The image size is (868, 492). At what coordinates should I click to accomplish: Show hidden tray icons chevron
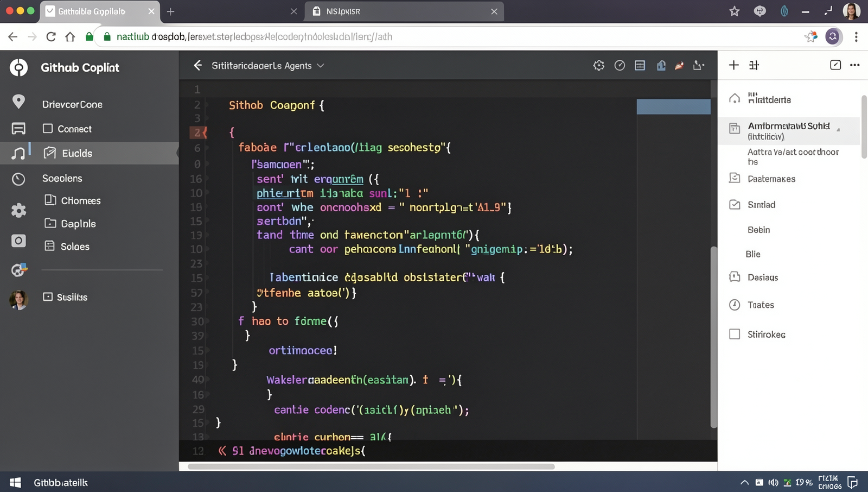(x=744, y=482)
